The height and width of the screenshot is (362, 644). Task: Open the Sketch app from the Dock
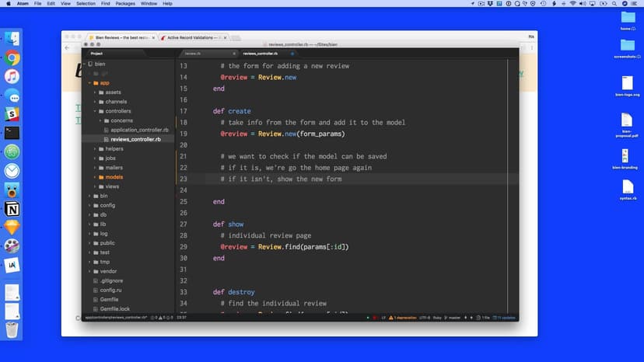tap(12, 228)
